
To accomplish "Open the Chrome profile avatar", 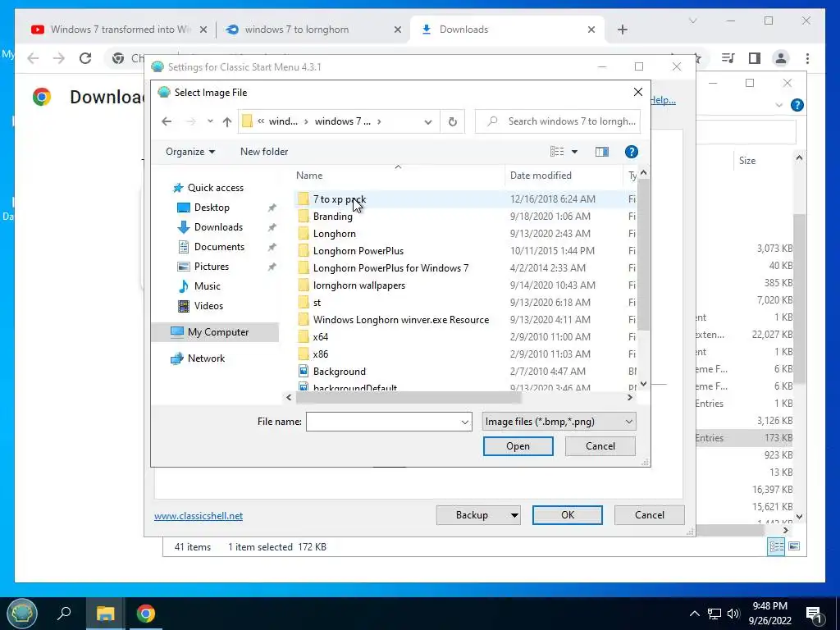I will coord(781,58).
